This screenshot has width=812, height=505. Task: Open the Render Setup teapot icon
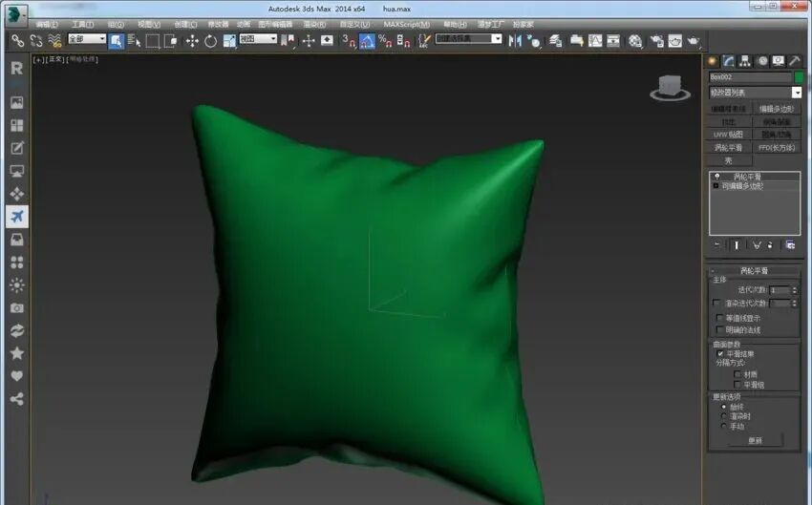pyautogui.click(x=656, y=41)
